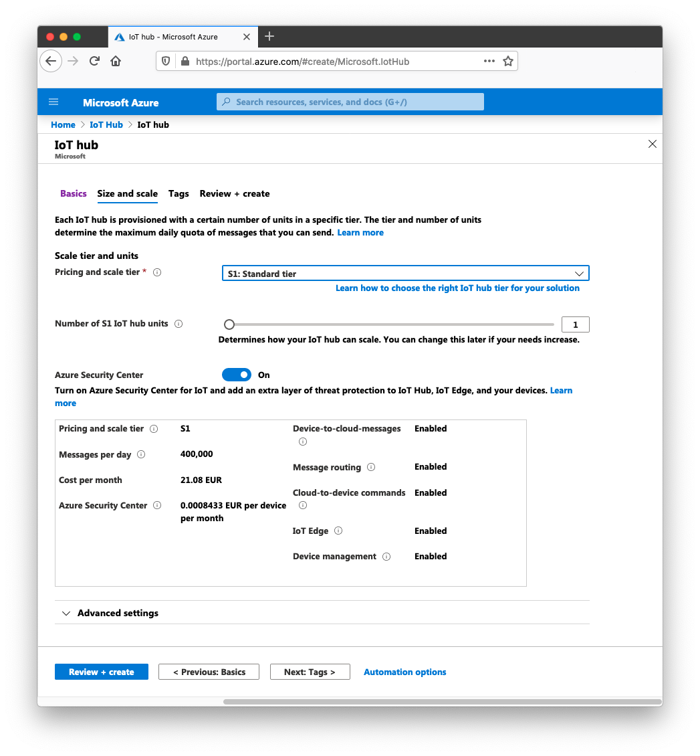
Task: Close the IoT hub blade
Action: click(652, 144)
